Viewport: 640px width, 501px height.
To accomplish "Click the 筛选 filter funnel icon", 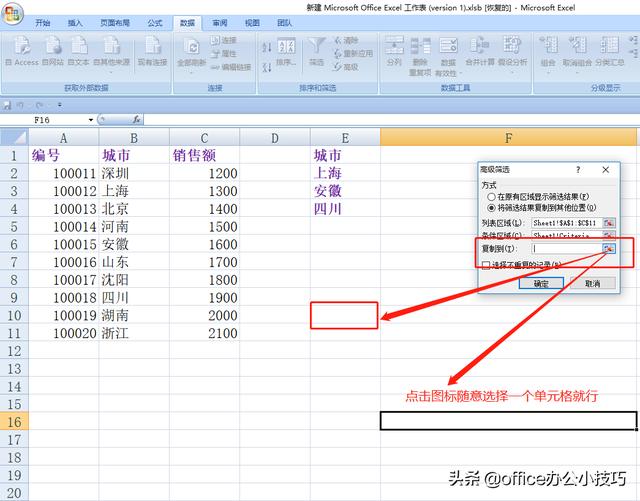I will coord(316,51).
